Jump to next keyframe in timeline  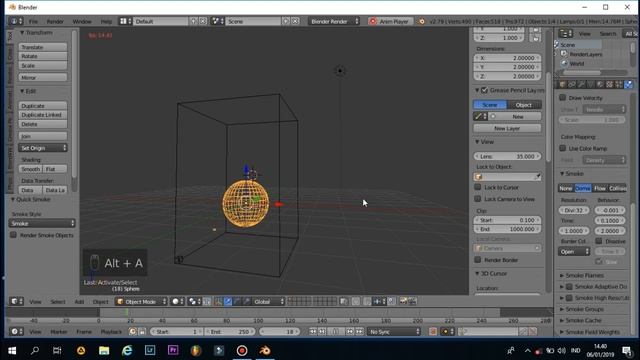[x=350, y=331]
